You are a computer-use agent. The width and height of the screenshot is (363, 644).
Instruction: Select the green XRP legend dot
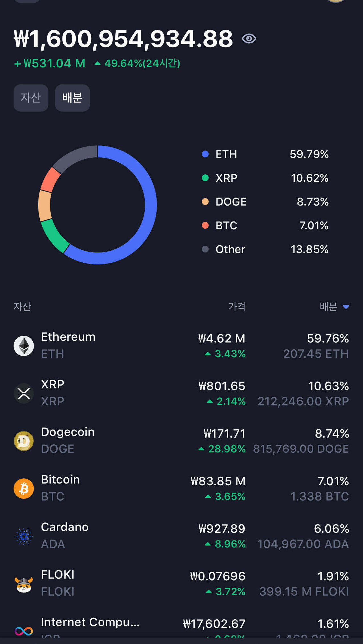205,178
